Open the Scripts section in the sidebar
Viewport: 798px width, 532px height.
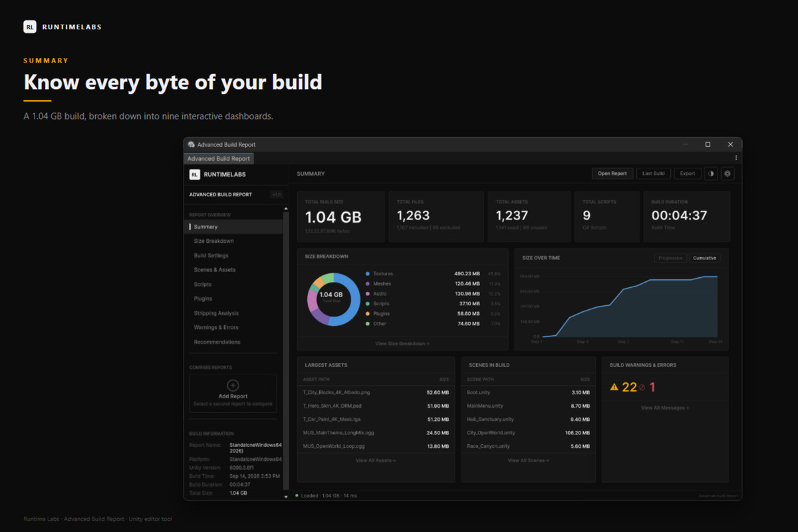[x=235, y=285]
